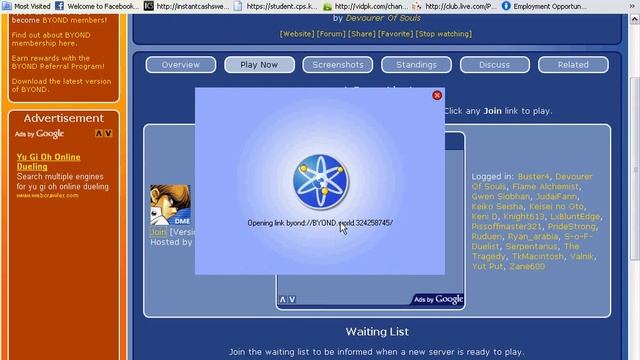Click the [Share] link

[x=362, y=34]
